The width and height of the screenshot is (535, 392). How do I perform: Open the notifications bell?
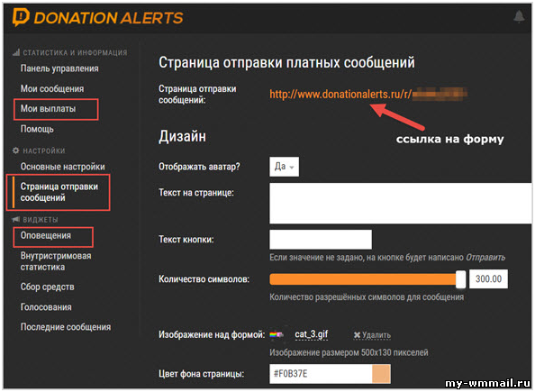click(x=519, y=17)
